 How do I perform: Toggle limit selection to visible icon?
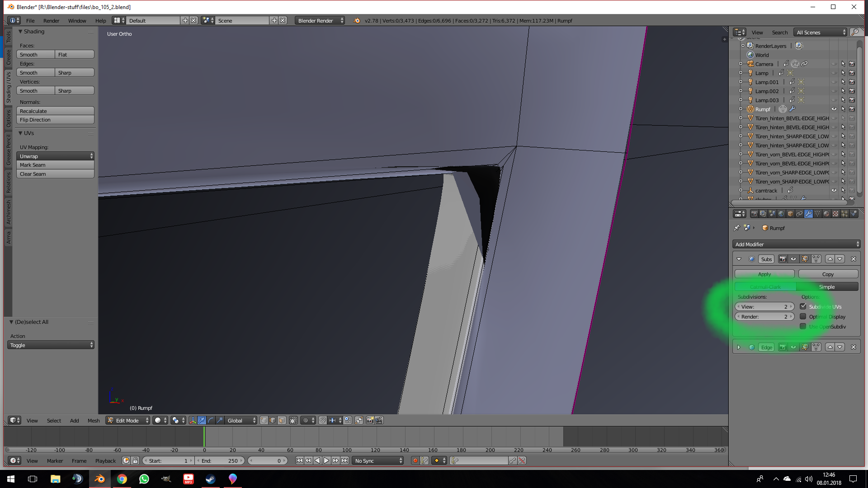[x=293, y=420]
